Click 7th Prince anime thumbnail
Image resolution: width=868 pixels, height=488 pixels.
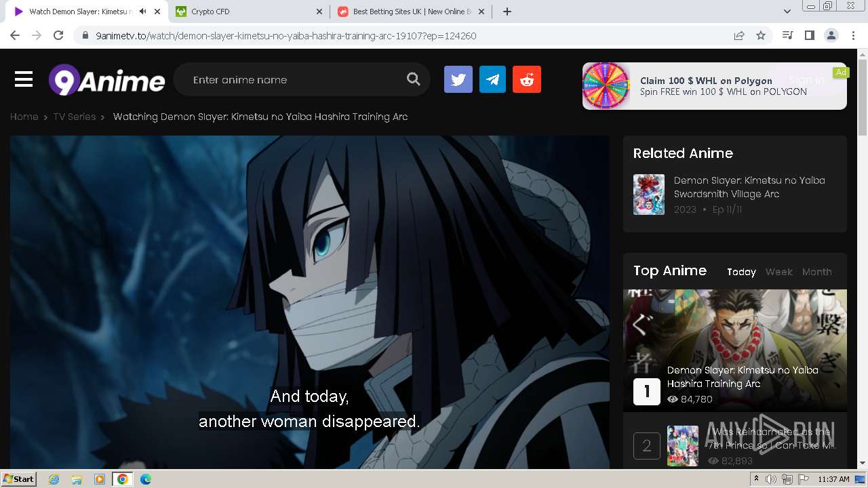(683, 446)
